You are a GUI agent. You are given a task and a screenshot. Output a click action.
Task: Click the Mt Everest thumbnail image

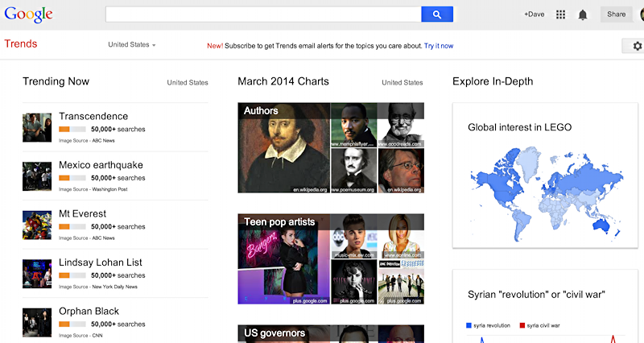pyautogui.click(x=37, y=225)
